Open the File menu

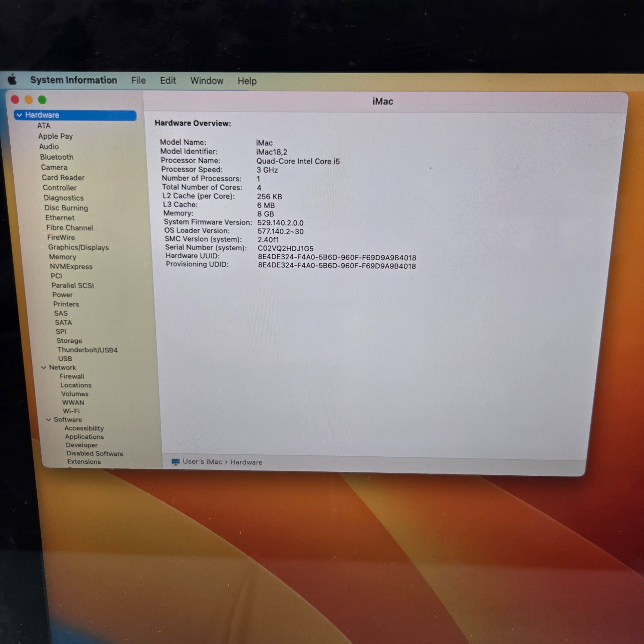click(x=138, y=81)
